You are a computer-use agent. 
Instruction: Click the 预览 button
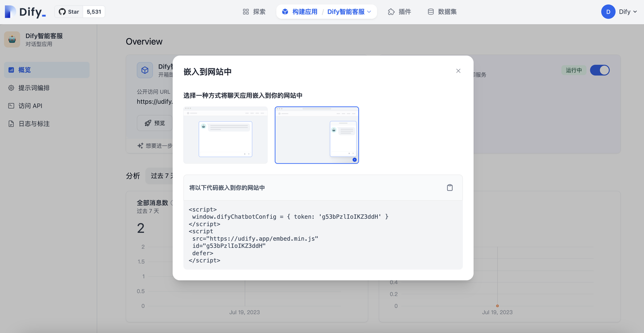154,123
